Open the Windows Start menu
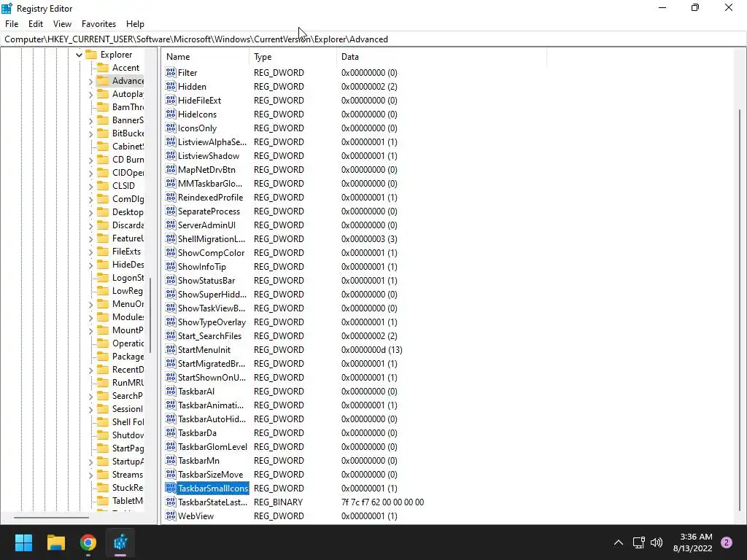This screenshot has width=747, height=560. (23, 542)
